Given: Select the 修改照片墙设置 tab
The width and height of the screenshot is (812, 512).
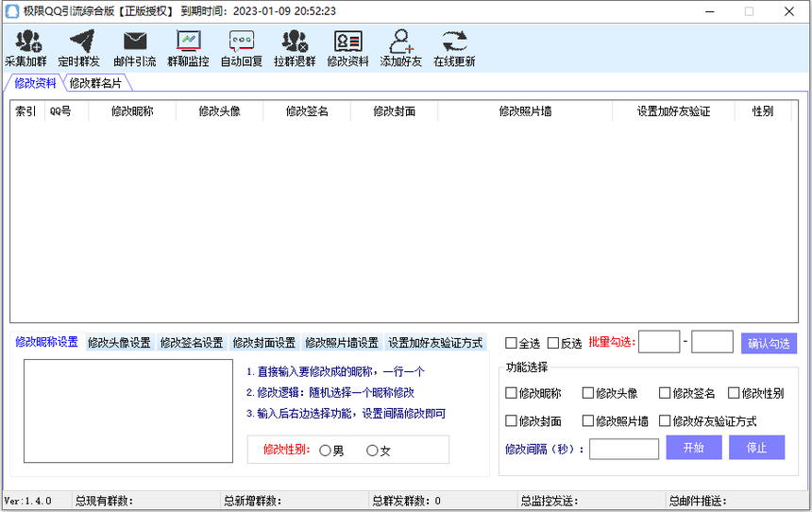Looking at the screenshot, I should [x=342, y=343].
